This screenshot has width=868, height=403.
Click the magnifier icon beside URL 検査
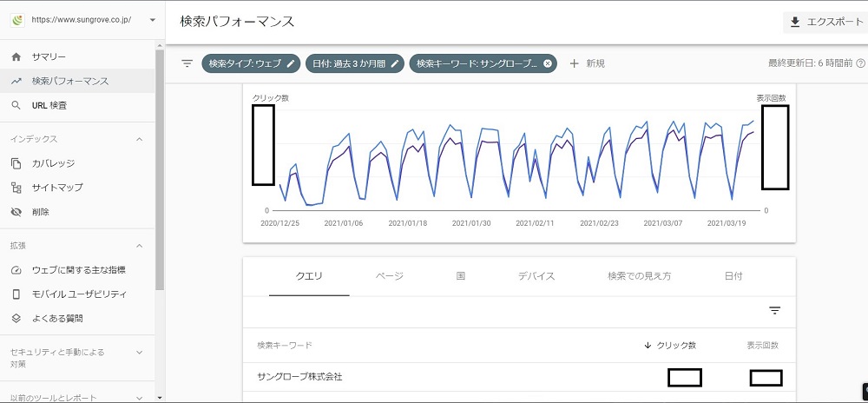(x=16, y=105)
